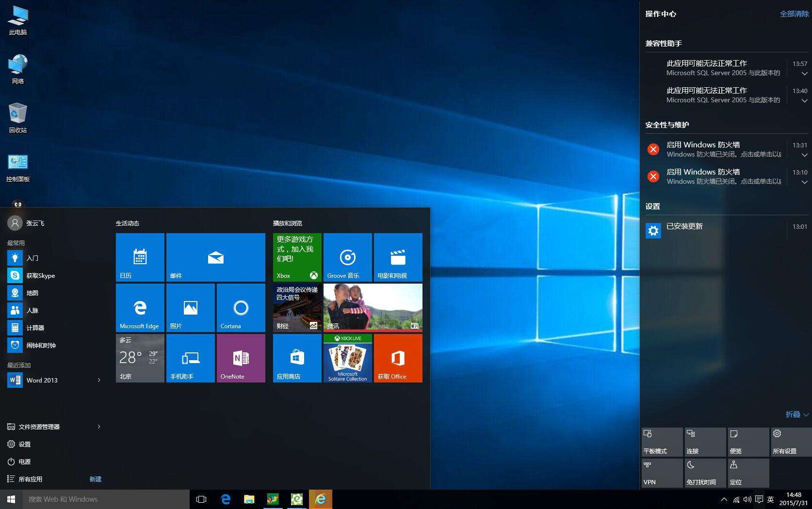Open the Xbox green tile
Screen dimensions: 812x509
297,257
